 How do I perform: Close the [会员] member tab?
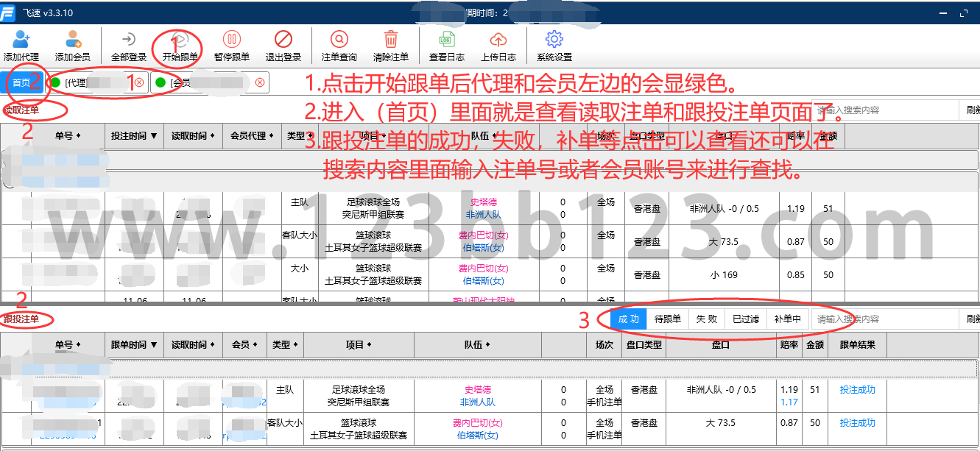[260, 82]
